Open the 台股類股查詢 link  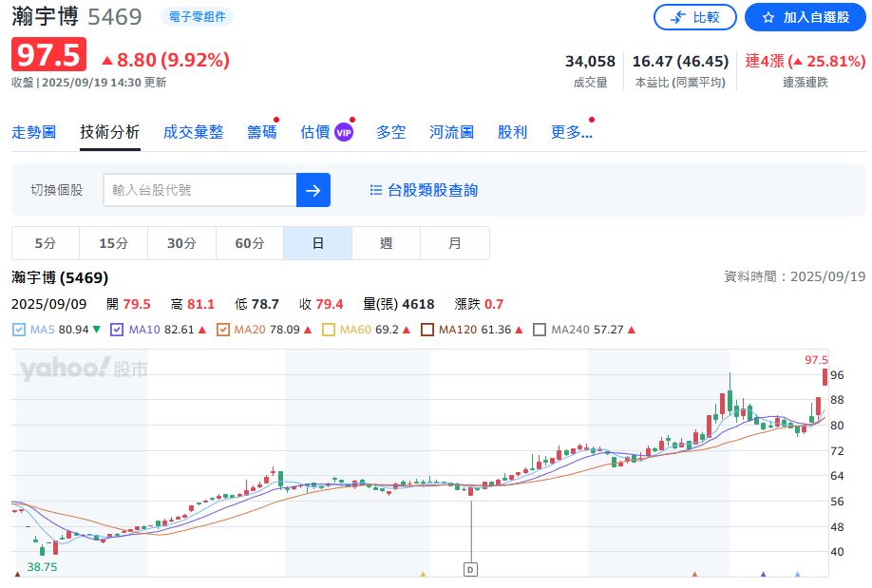click(x=432, y=190)
